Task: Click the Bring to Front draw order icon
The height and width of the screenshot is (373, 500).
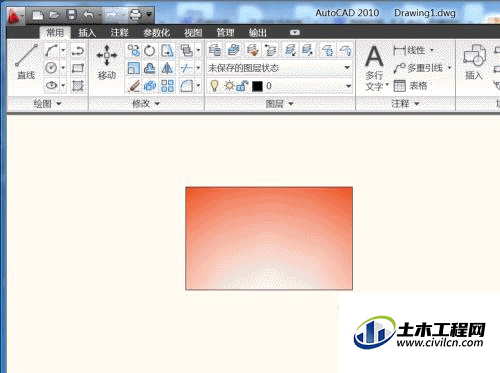Action: point(186,51)
